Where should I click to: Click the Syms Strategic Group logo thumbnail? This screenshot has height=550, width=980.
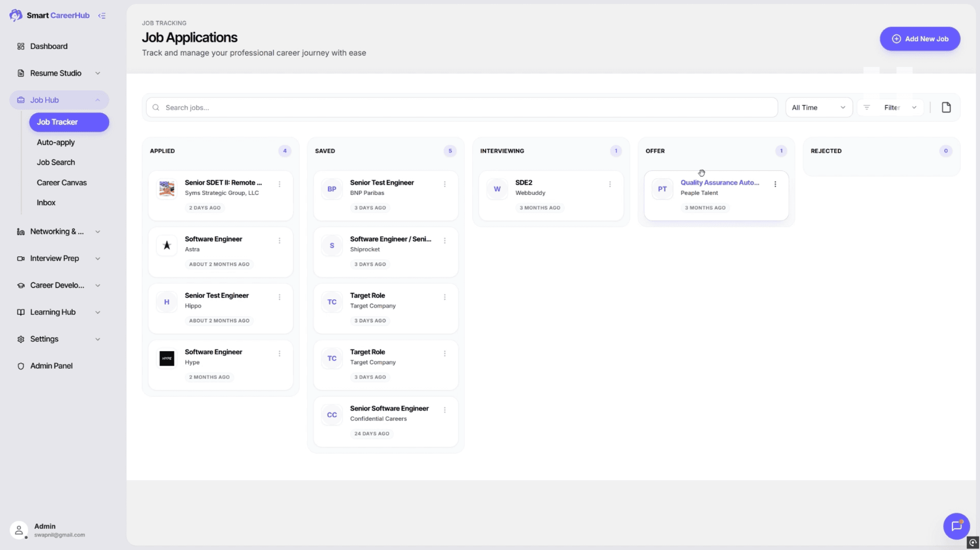167,189
